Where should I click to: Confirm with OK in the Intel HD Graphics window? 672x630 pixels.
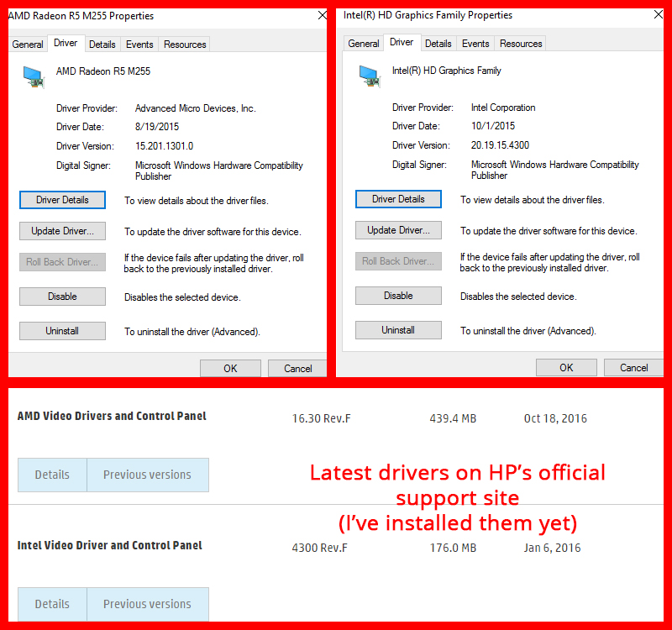(x=566, y=368)
